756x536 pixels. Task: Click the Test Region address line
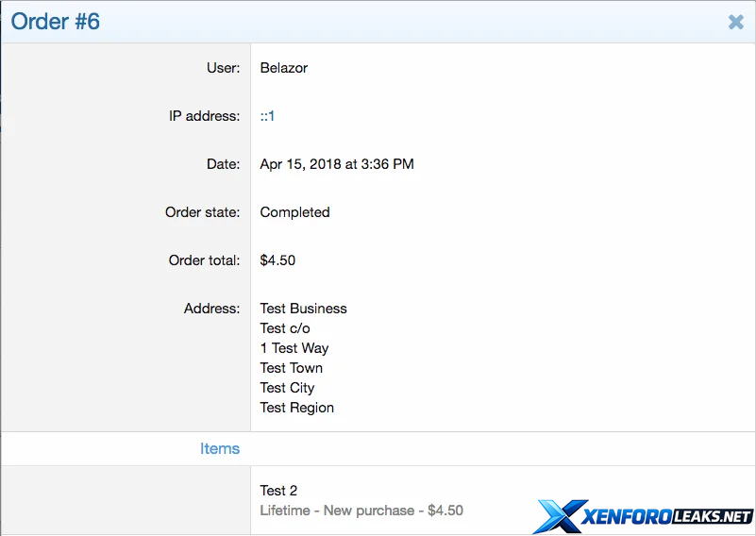[x=297, y=408]
